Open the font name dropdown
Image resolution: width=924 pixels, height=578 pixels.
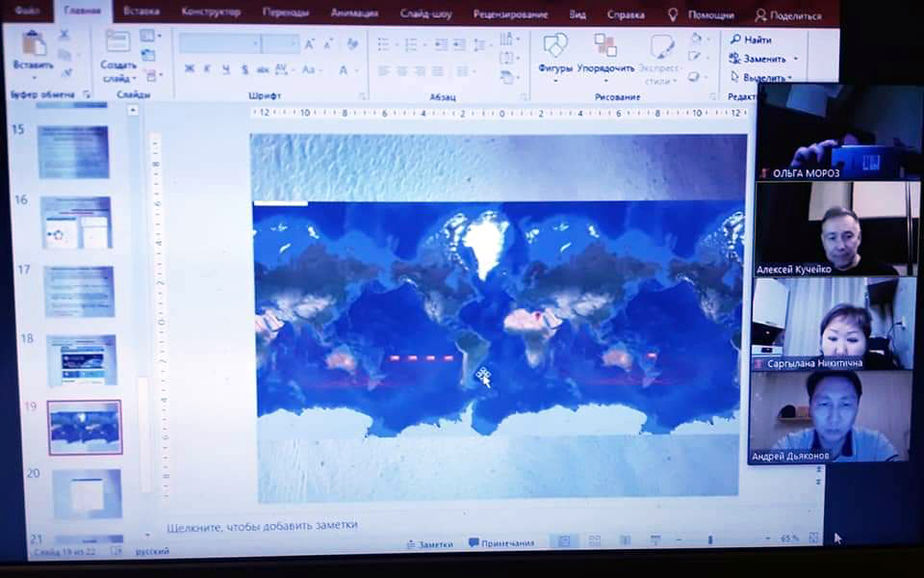(255, 44)
